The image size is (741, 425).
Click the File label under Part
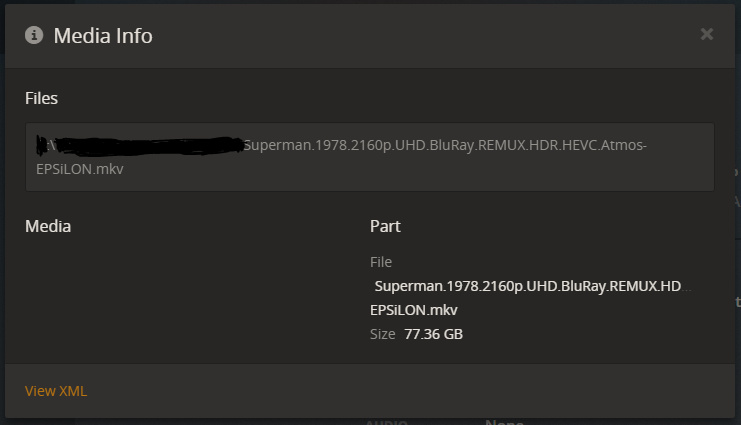[381, 262]
